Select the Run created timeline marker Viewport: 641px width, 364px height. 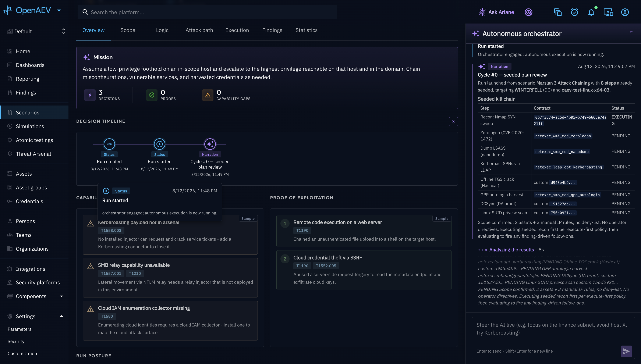click(109, 144)
